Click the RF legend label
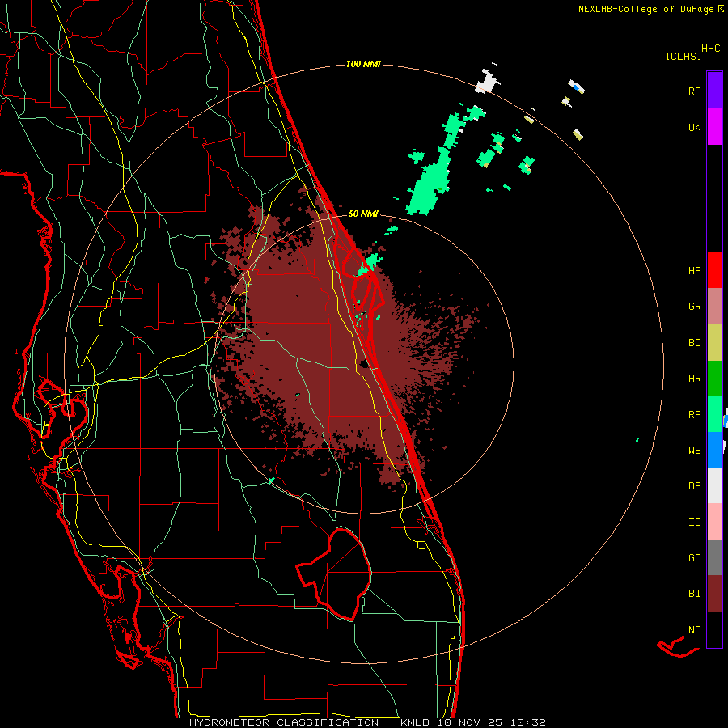 [x=695, y=91]
